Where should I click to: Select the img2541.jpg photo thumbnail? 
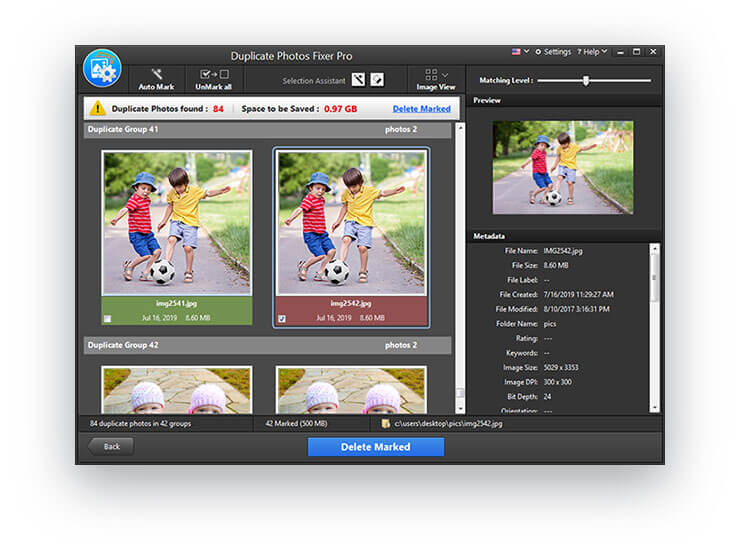tap(177, 222)
